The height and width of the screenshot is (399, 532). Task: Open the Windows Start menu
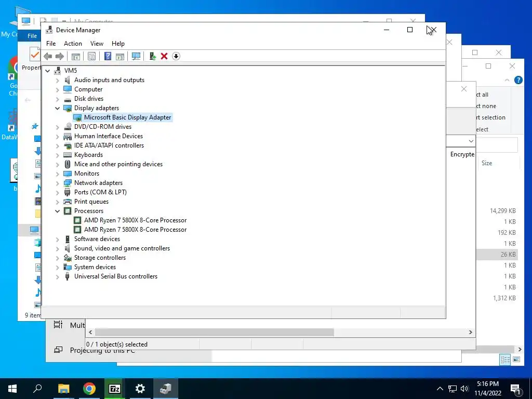(12, 389)
